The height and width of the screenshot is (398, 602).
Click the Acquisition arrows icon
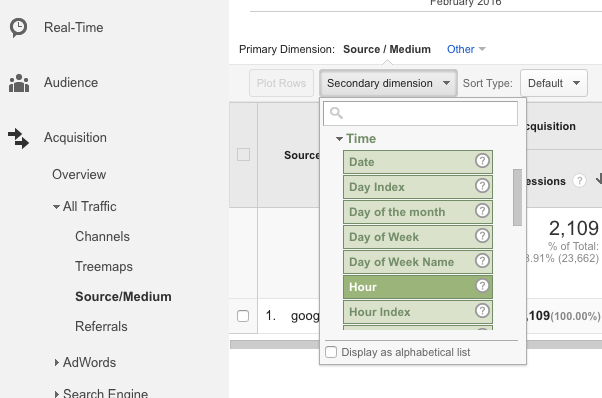click(x=18, y=138)
